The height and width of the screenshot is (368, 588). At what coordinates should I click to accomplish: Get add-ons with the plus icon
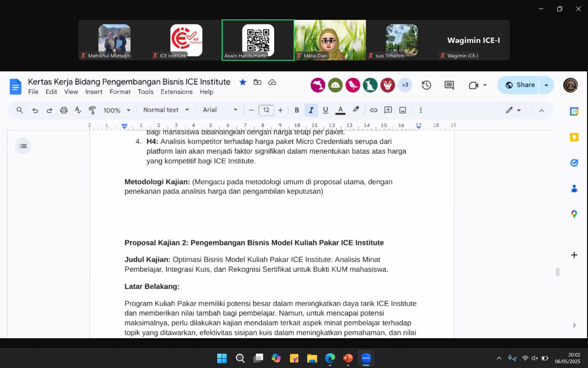pyautogui.click(x=574, y=255)
